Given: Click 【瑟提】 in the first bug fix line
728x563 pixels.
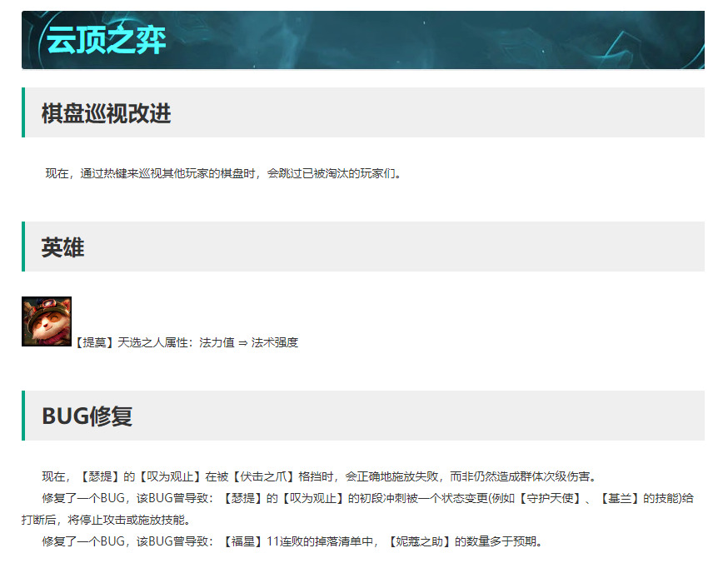Looking at the screenshot, I should (x=98, y=477).
